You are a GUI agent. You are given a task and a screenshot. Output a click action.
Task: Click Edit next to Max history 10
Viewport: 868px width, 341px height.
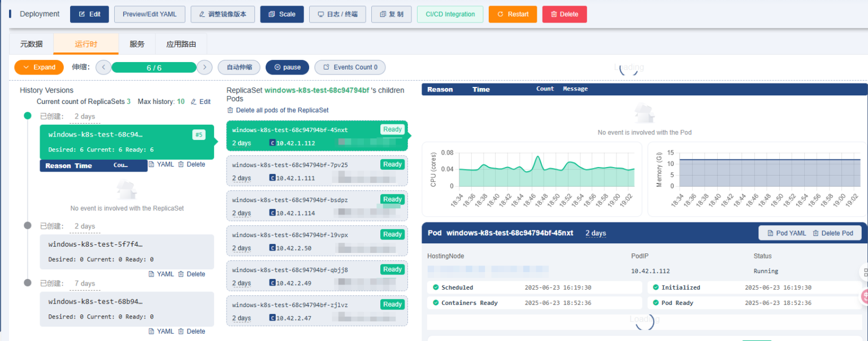click(x=201, y=101)
